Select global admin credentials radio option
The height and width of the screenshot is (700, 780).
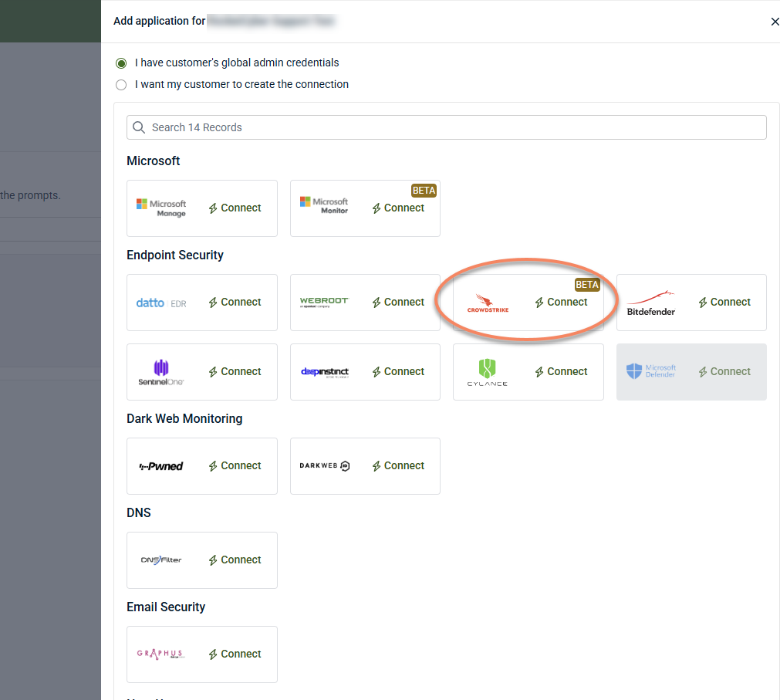[121, 63]
